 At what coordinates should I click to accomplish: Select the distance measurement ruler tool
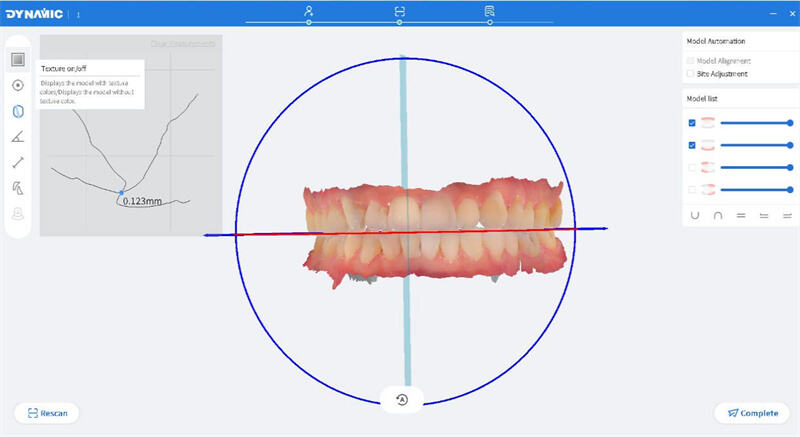tap(18, 162)
